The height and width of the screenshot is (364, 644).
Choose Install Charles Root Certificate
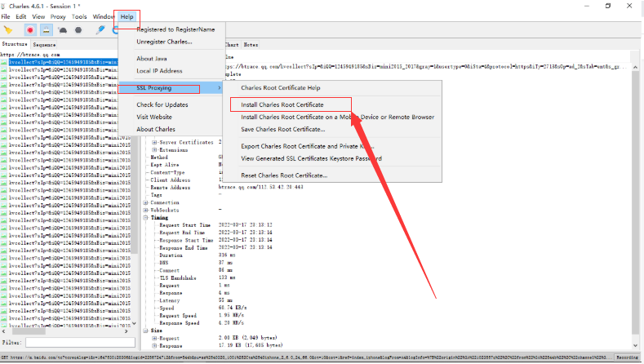click(x=282, y=104)
